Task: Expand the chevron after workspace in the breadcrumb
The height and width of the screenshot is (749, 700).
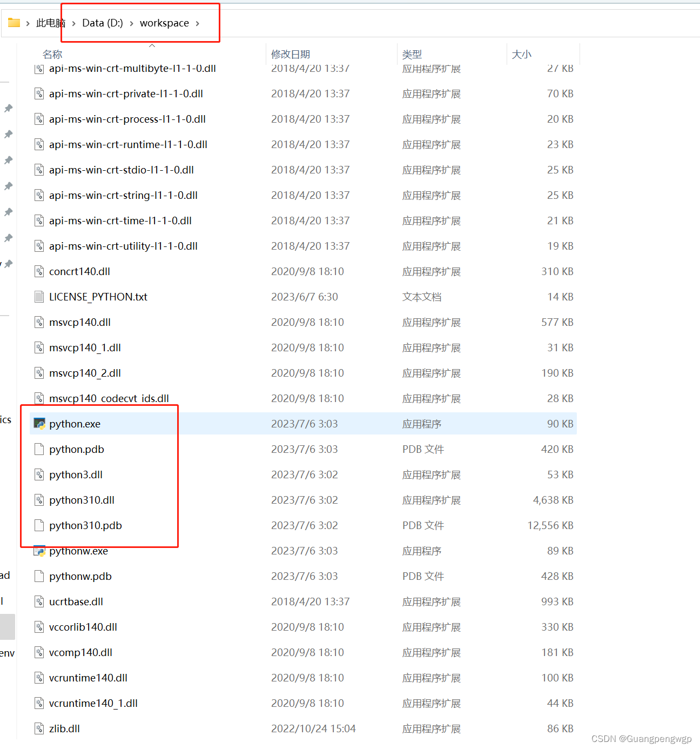Action: coord(198,23)
